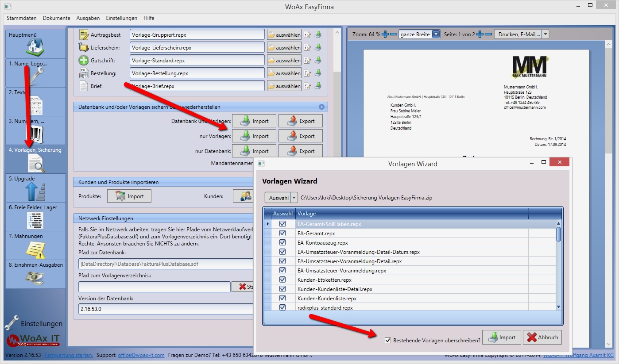Open the Ausgaben menu

[x=88, y=18]
